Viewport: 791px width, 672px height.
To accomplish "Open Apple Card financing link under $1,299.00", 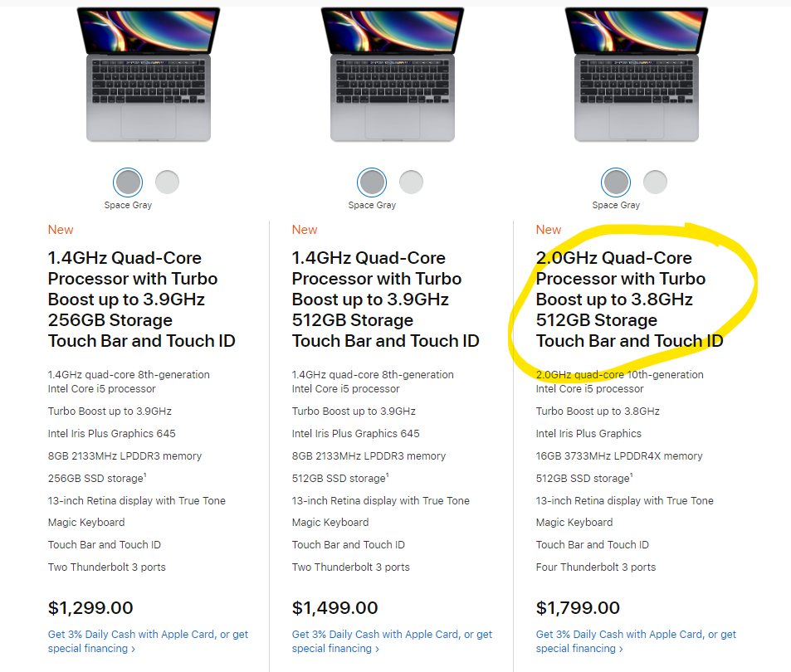I will pyautogui.click(x=148, y=641).
